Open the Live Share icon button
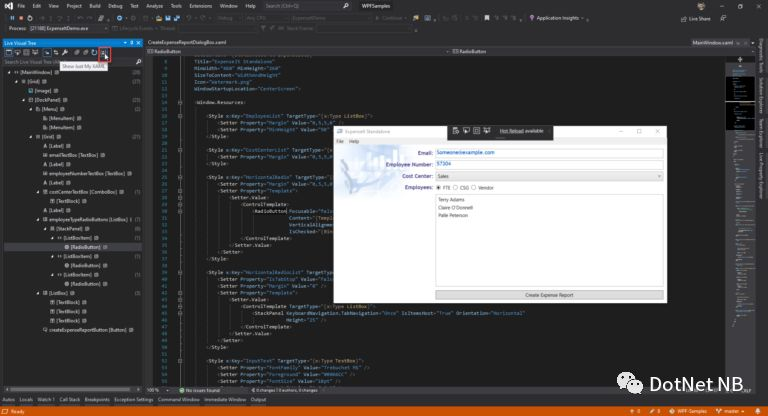The height and width of the screenshot is (416, 768). tap(683, 19)
